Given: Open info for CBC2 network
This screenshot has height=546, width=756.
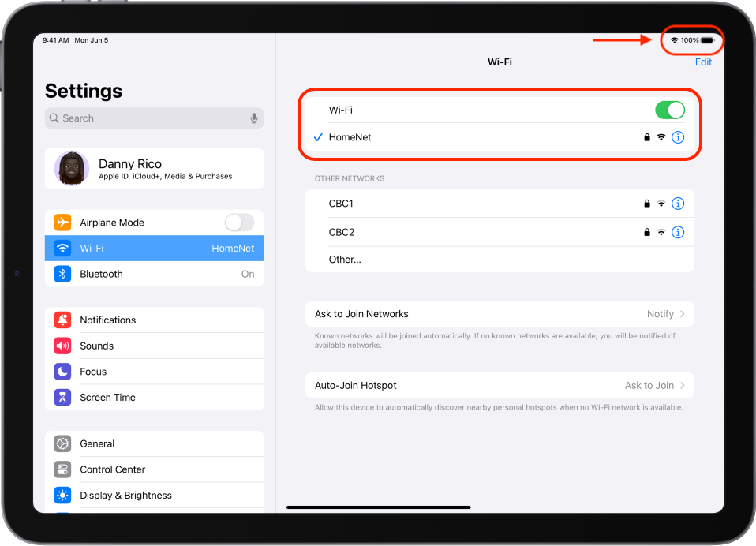Looking at the screenshot, I should 677,232.
